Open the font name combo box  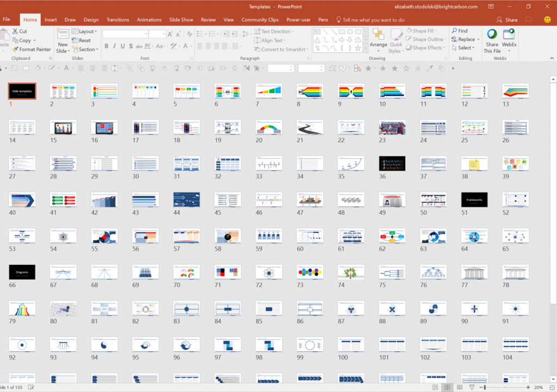(x=126, y=34)
